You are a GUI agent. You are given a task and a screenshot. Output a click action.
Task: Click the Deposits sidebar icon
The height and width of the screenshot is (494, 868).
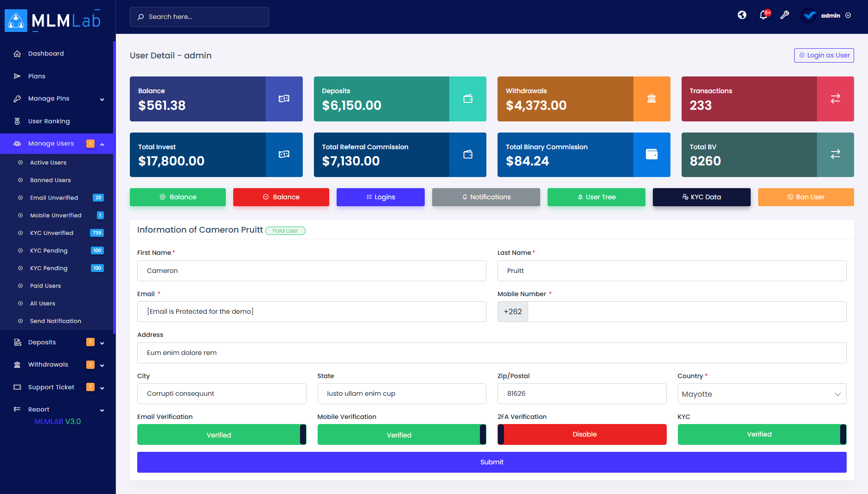[17, 342]
